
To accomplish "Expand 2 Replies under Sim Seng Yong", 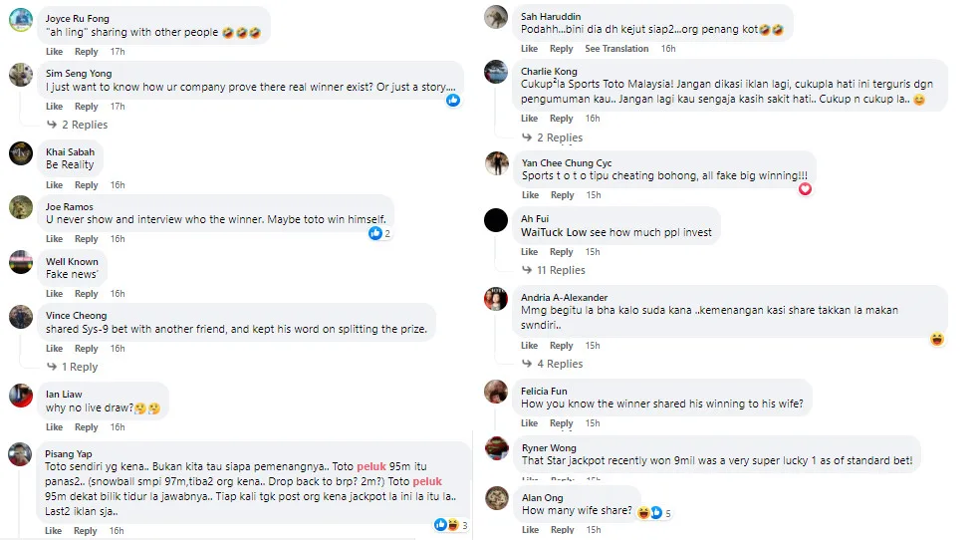I will point(84,125).
